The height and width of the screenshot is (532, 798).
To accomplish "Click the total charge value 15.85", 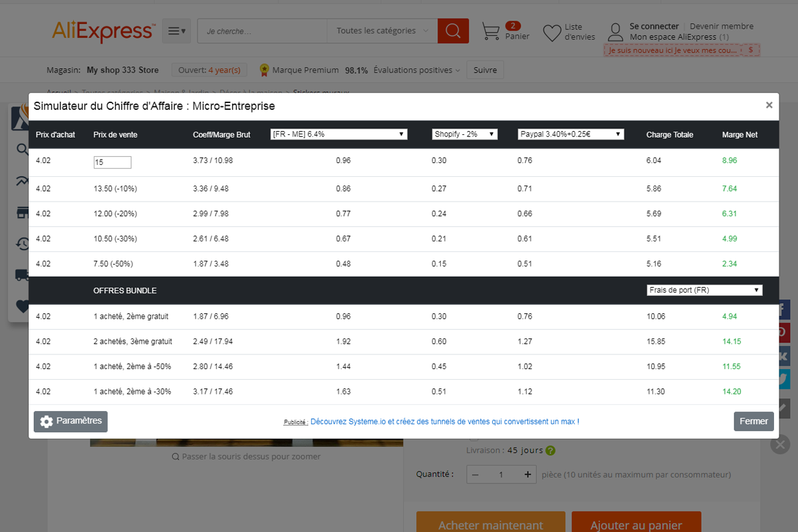I will pos(656,342).
